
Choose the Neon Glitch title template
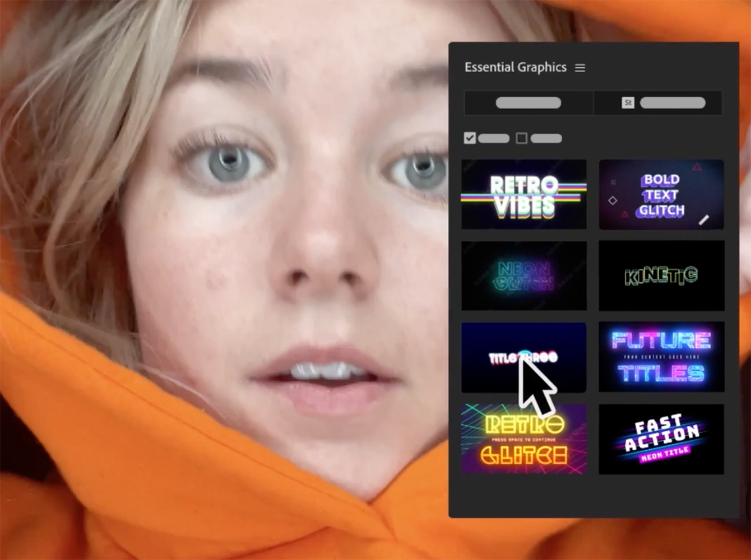click(524, 276)
